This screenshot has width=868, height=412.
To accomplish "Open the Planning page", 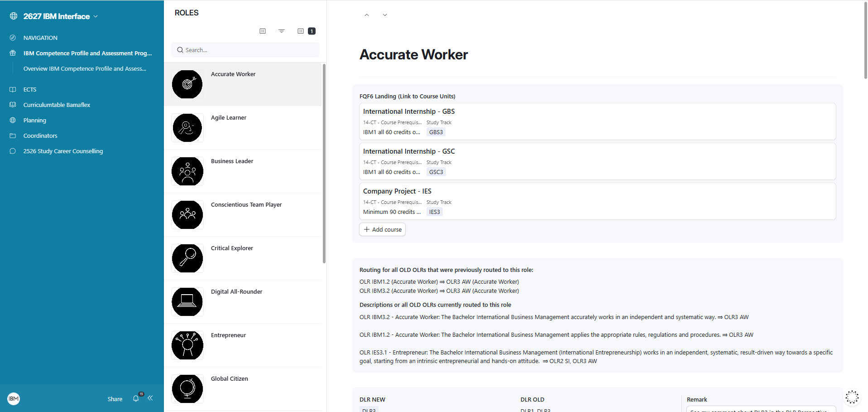I will [x=35, y=120].
